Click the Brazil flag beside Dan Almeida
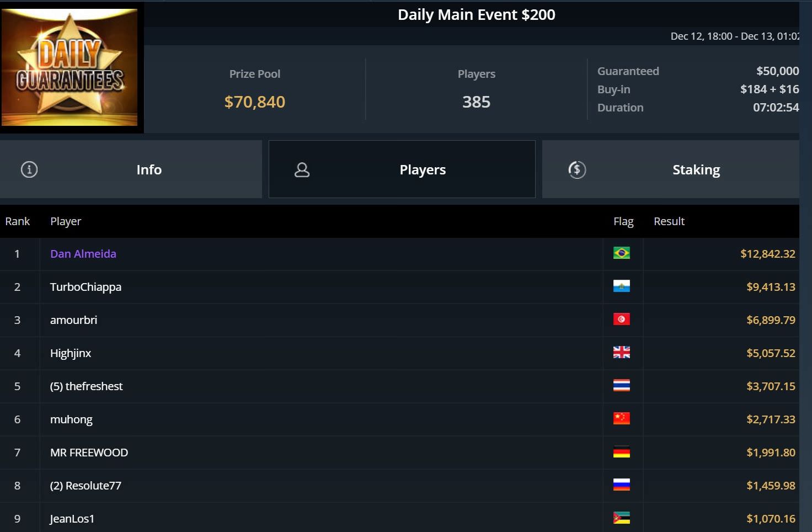812x532 pixels. click(621, 253)
